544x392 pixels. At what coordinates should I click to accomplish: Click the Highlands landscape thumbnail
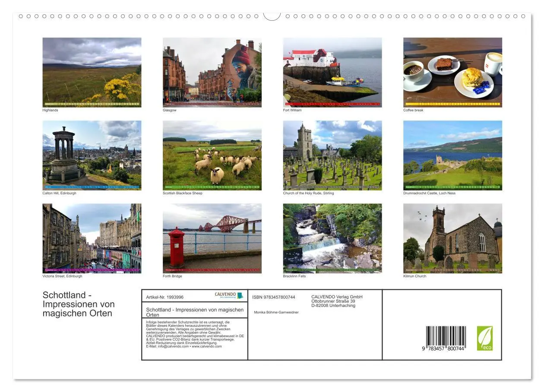coord(92,72)
